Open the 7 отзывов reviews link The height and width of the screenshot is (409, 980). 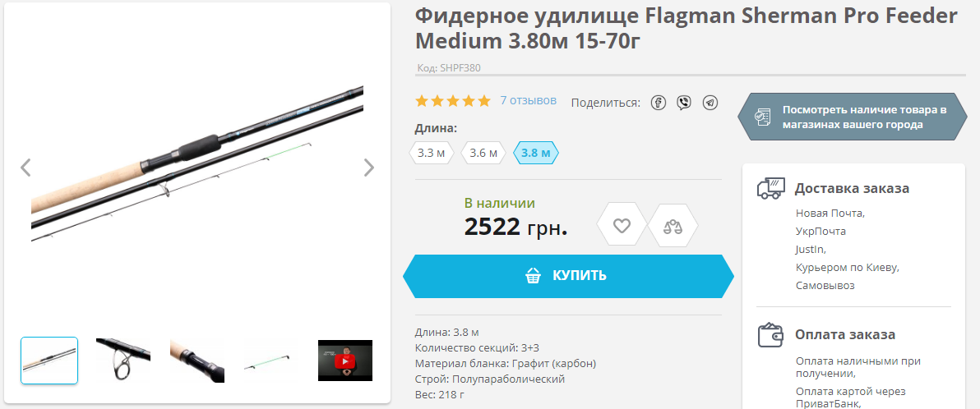pos(528,100)
